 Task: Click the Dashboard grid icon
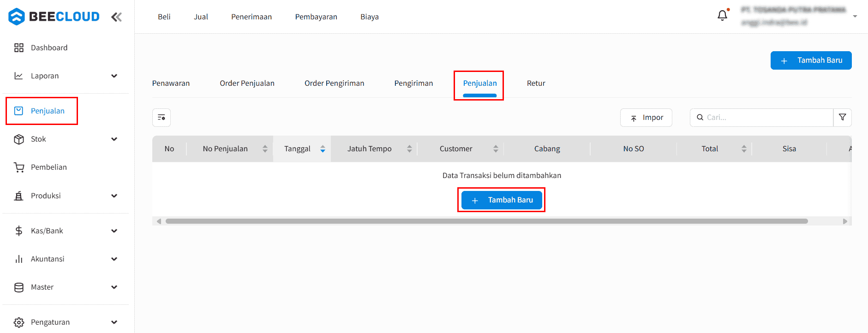point(19,48)
